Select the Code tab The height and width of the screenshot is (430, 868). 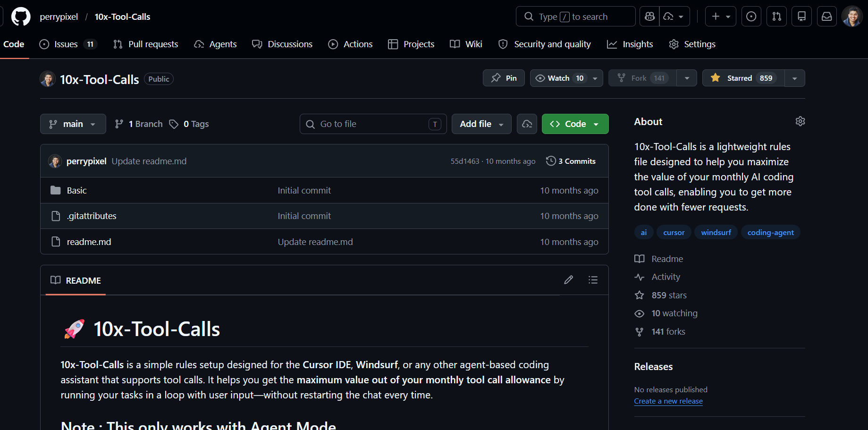pyautogui.click(x=14, y=44)
